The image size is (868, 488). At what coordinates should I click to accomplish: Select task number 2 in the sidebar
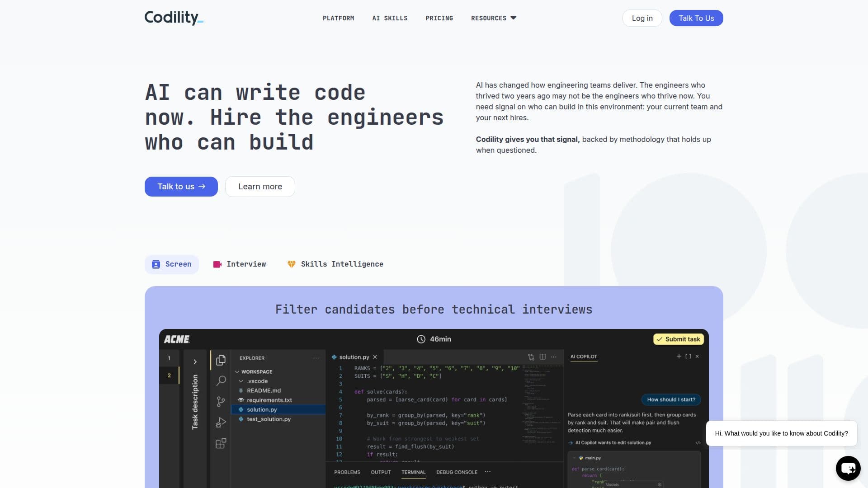click(x=170, y=375)
